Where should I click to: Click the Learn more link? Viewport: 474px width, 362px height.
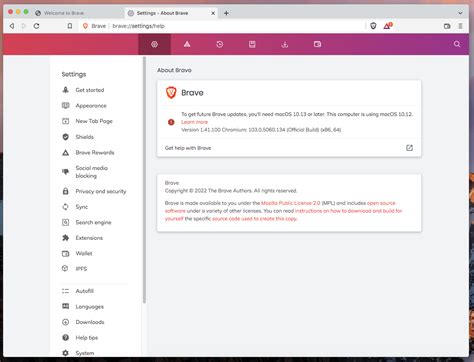194,122
